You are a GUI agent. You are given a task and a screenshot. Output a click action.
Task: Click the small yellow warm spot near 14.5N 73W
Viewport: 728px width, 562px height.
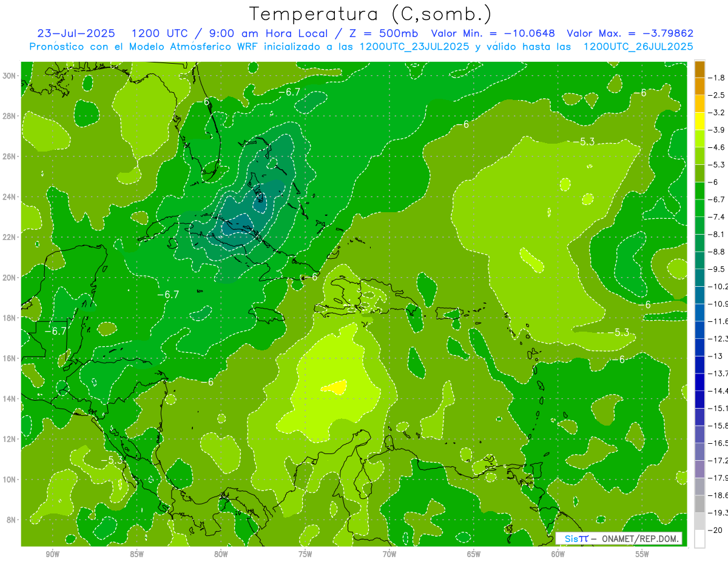334,387
